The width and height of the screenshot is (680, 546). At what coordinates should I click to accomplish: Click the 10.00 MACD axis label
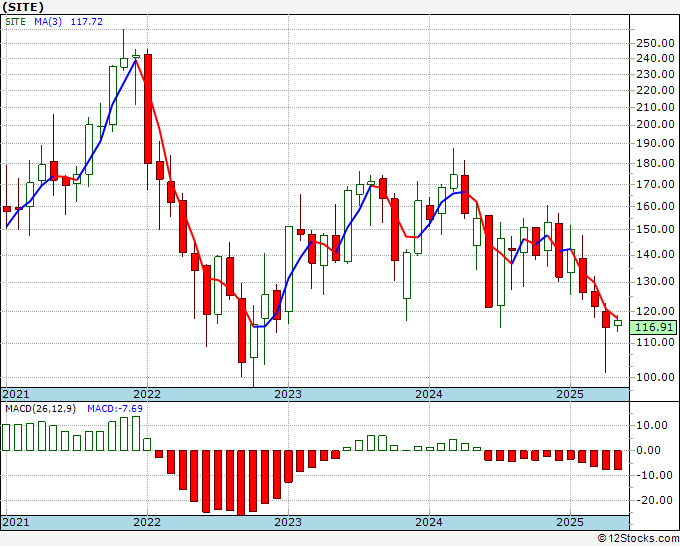(652, 425)
